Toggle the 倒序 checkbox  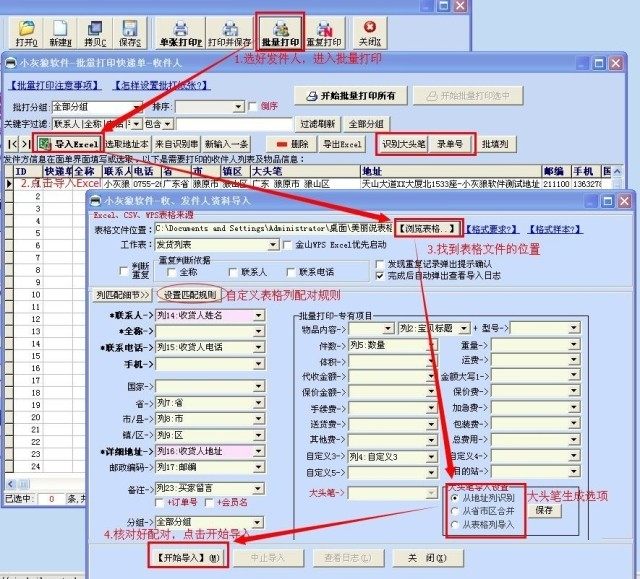253,107
